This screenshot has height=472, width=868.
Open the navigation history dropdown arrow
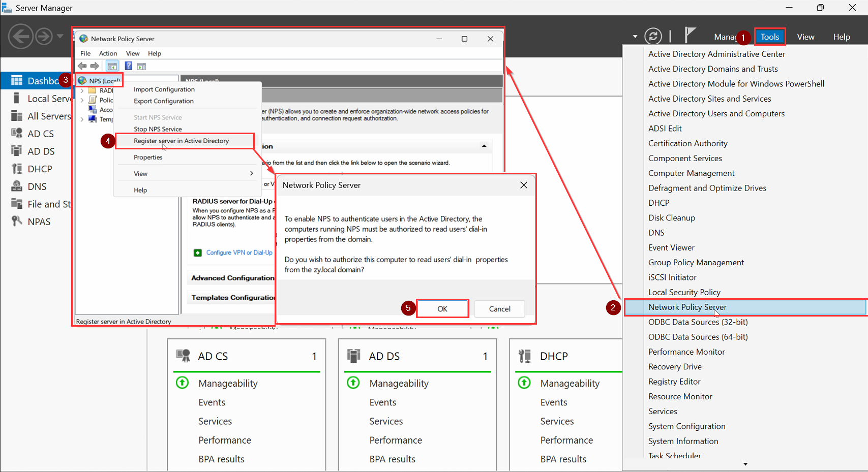pos(60,36)
